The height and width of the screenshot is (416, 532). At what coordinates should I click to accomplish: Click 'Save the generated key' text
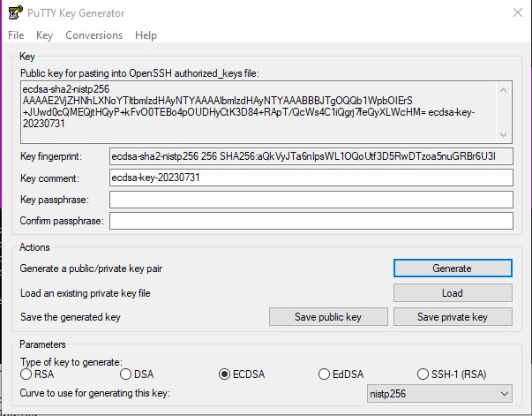(71, 317)
